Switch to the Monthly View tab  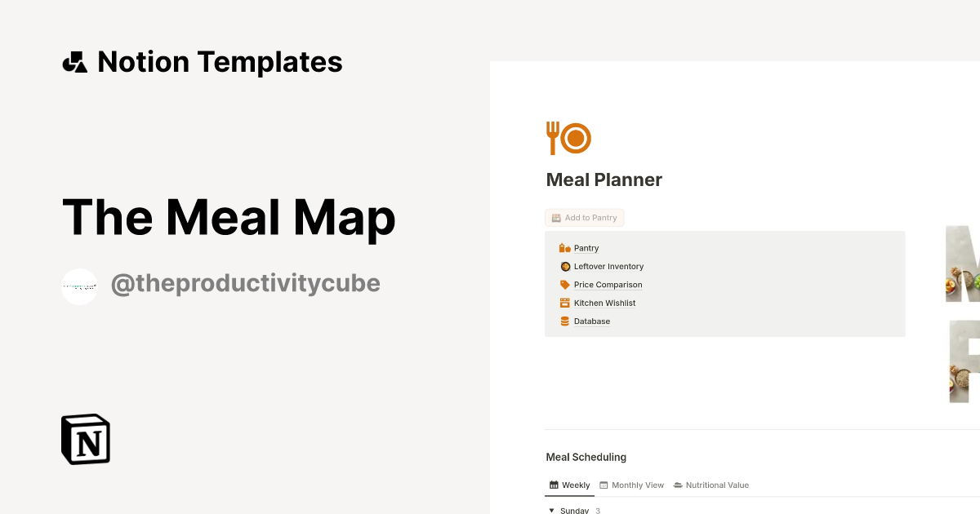637,485
